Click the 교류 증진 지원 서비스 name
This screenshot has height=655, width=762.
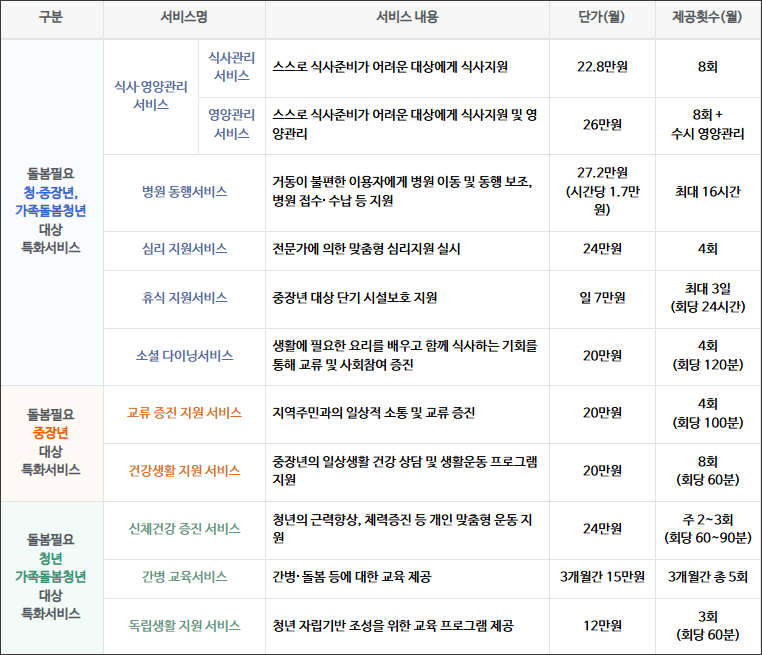point(184,413)
